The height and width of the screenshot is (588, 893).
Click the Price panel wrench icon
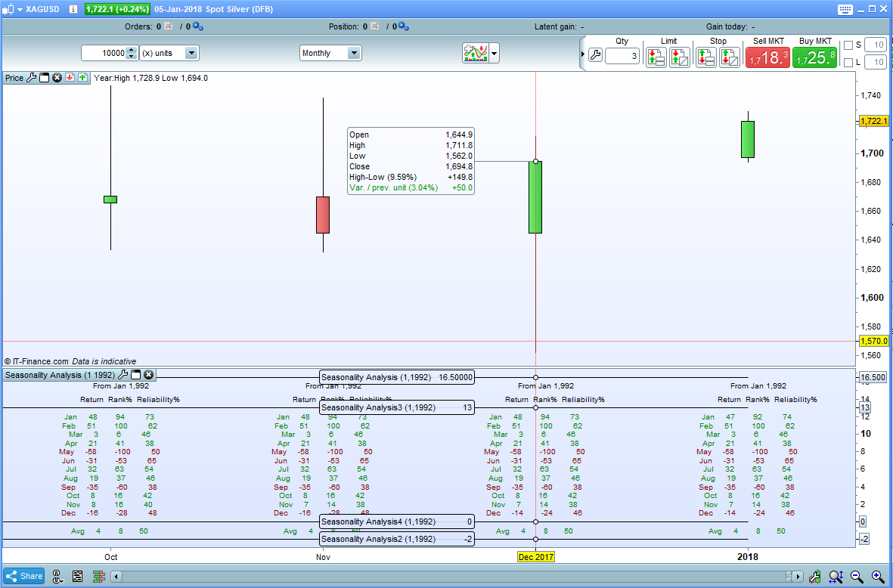click(32, 78)
